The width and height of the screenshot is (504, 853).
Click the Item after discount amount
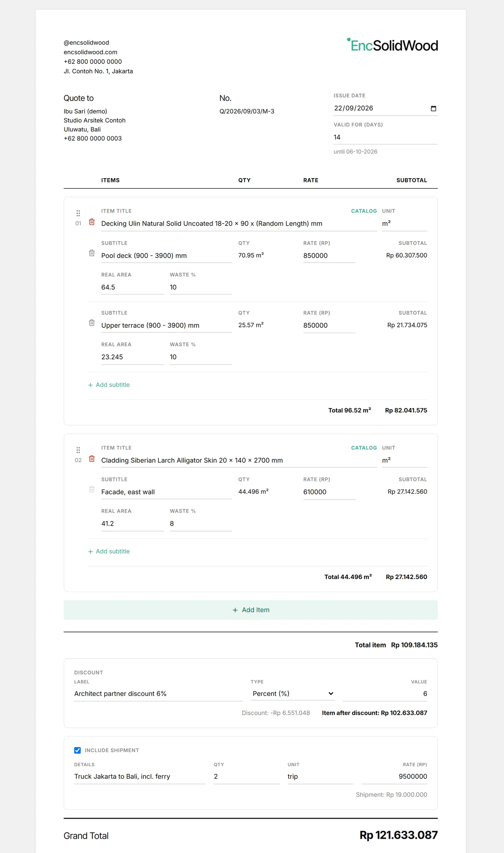pyautogui.click(x=375, y=713)
